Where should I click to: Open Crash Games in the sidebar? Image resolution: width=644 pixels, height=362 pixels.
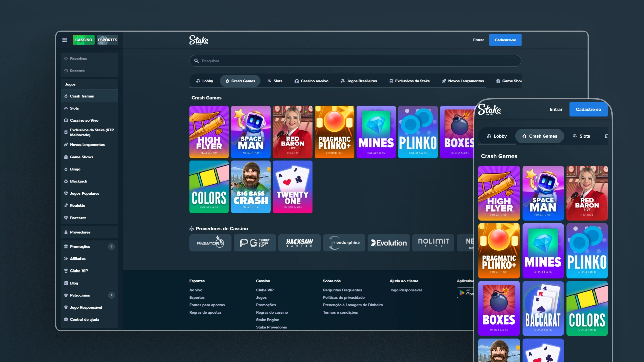[x=90, y=96]
